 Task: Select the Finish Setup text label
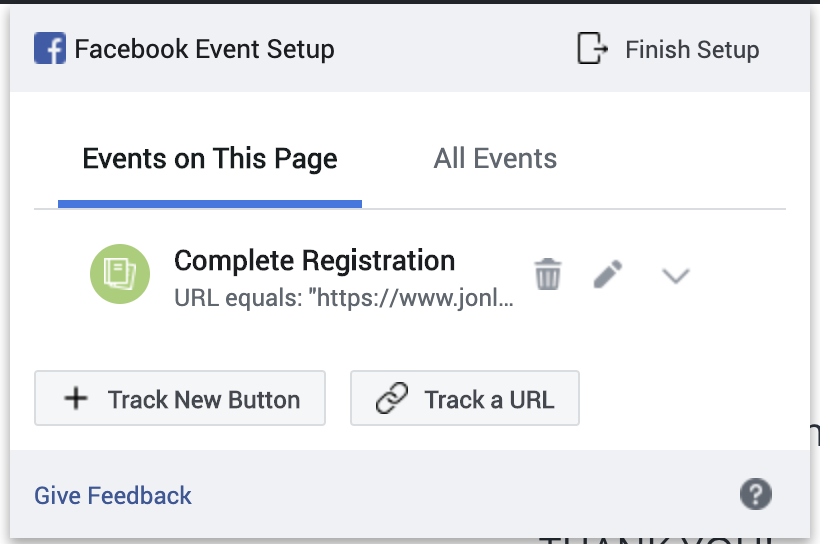pos(692,50)
